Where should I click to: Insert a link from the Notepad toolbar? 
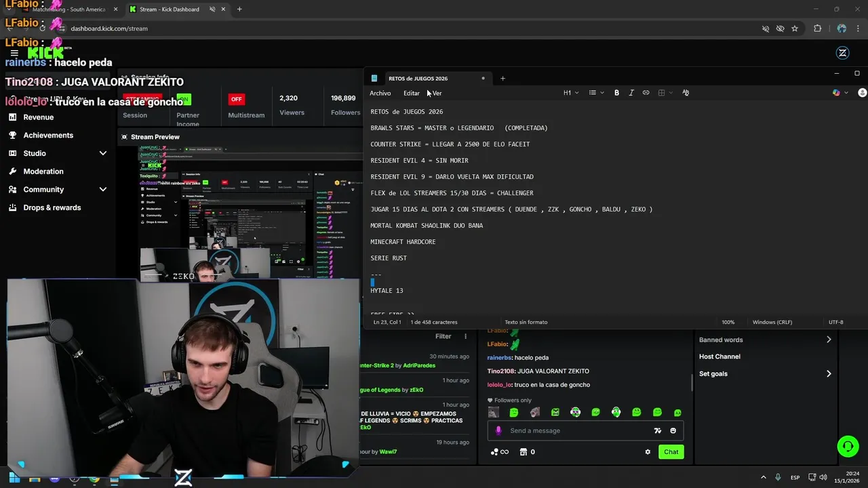(646, 93)
